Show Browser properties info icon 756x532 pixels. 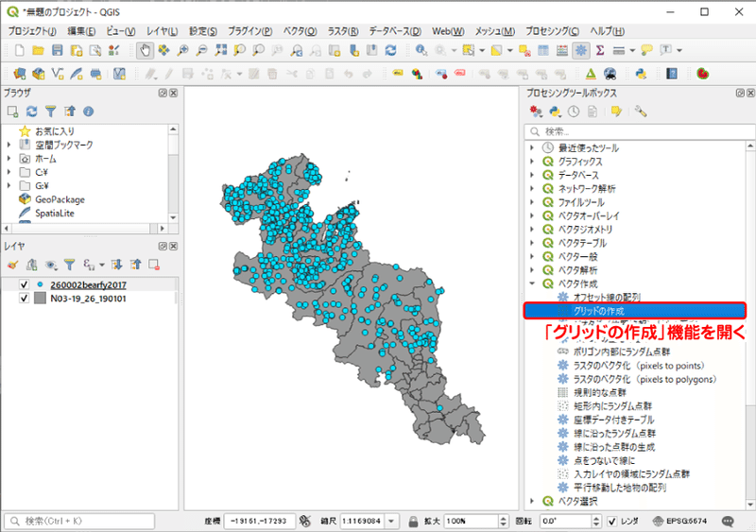[x=88, y=112]
